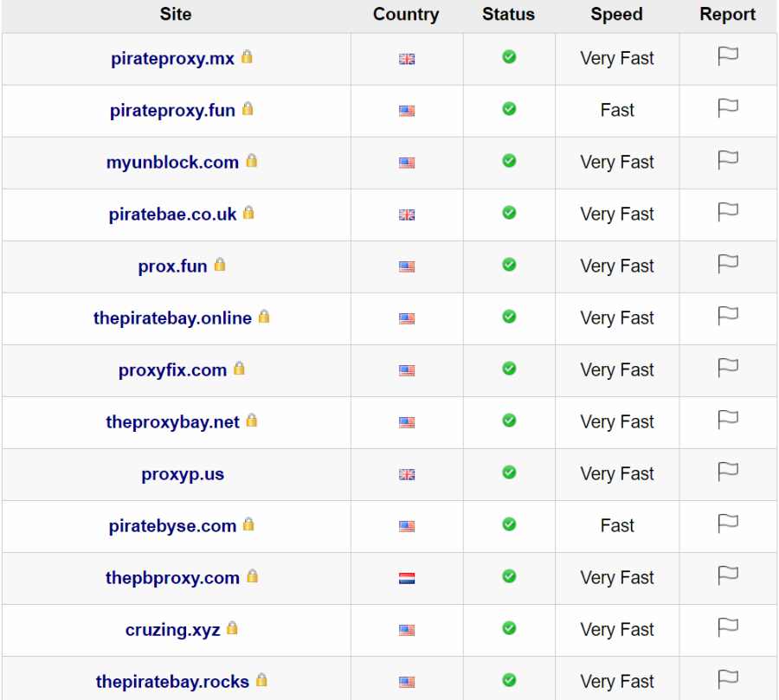
Task: Click the Country column header
Action: coord(406,15)
